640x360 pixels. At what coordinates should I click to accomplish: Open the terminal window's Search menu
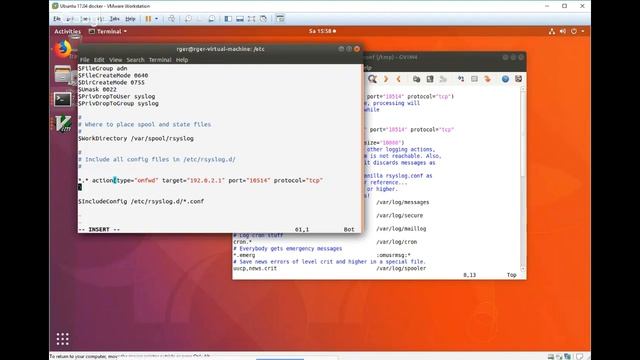pyautogui.click(x=136, y=60)
